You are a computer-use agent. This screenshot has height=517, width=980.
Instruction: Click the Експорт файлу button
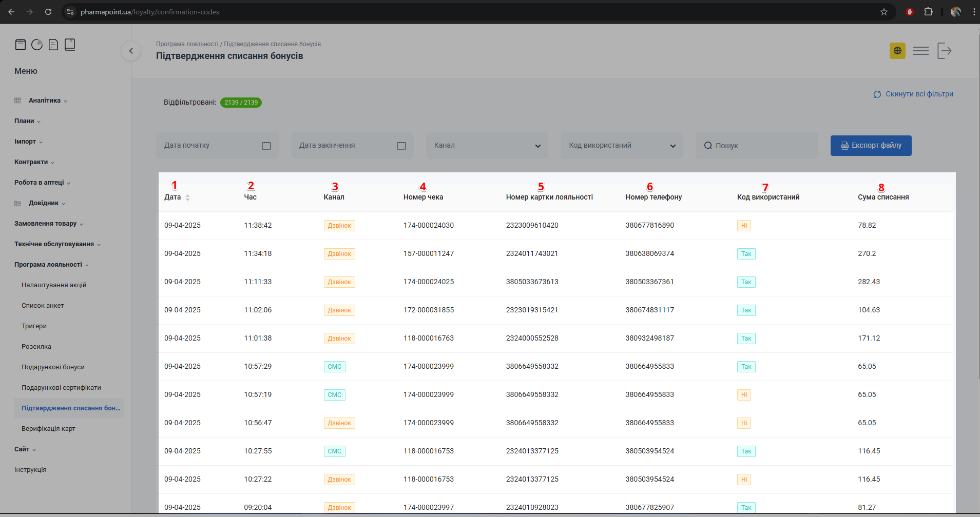(x=871, y=146)
